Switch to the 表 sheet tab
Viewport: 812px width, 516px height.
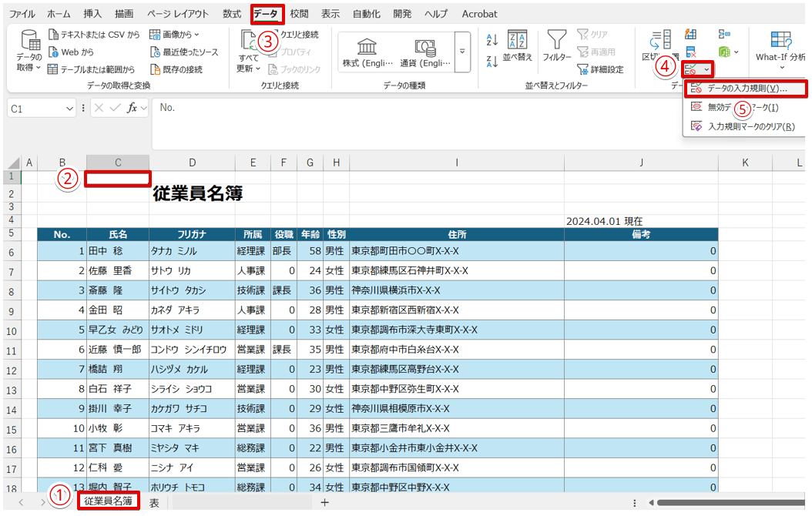pos(154,502)
